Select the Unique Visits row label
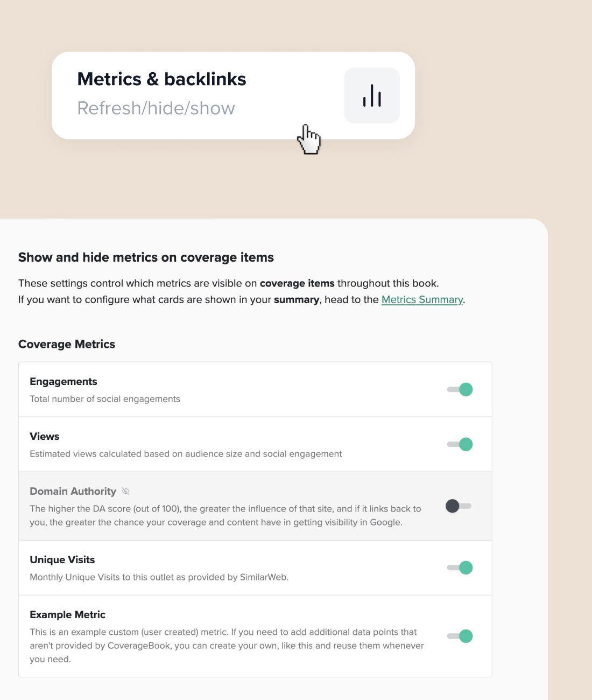Viewport: 592px width, 700px height. (62, 560)
